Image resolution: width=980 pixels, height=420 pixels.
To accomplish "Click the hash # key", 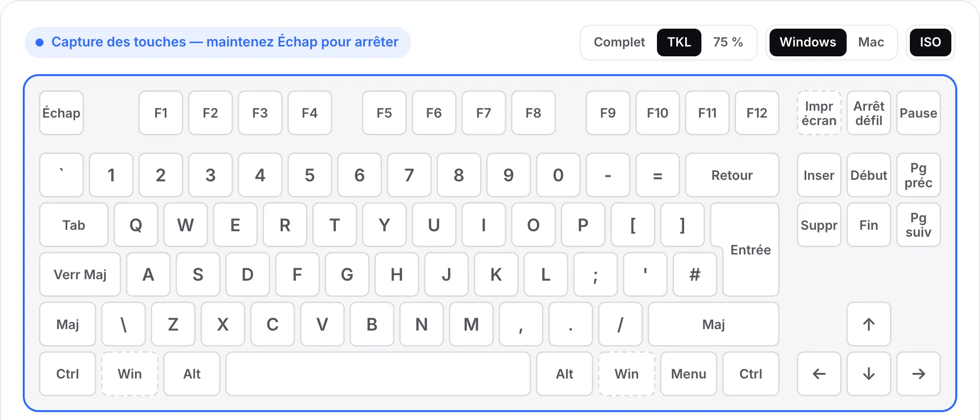I will point(695,274).
